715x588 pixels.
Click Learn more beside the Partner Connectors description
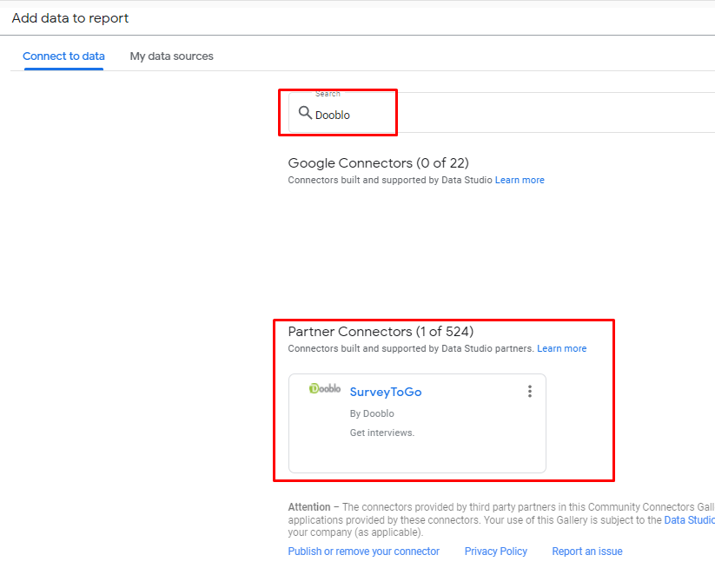point(562,348)
